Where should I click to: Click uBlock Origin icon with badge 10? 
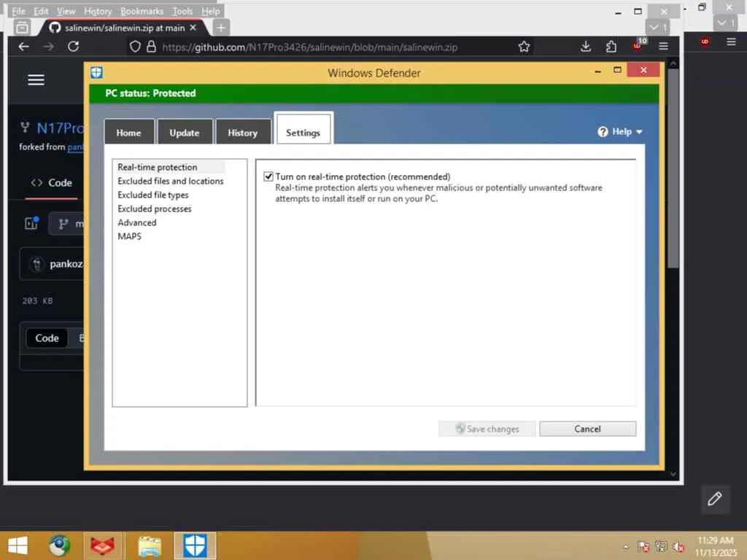[x=638, y=45]
